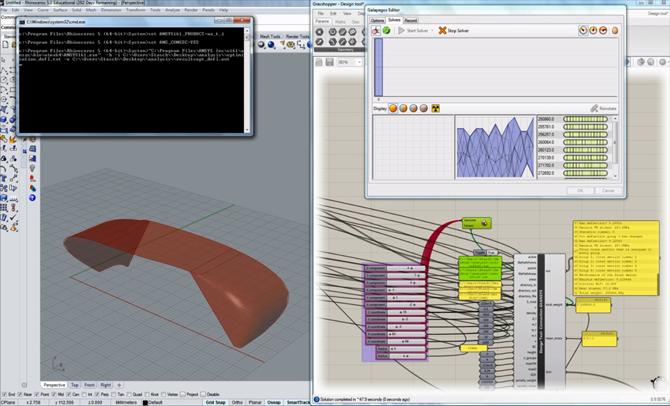Toggle the Perp osnap checkbox
The height and width of the screenshot is (406, 670).
pyautogui.click(x=97, y=394)
